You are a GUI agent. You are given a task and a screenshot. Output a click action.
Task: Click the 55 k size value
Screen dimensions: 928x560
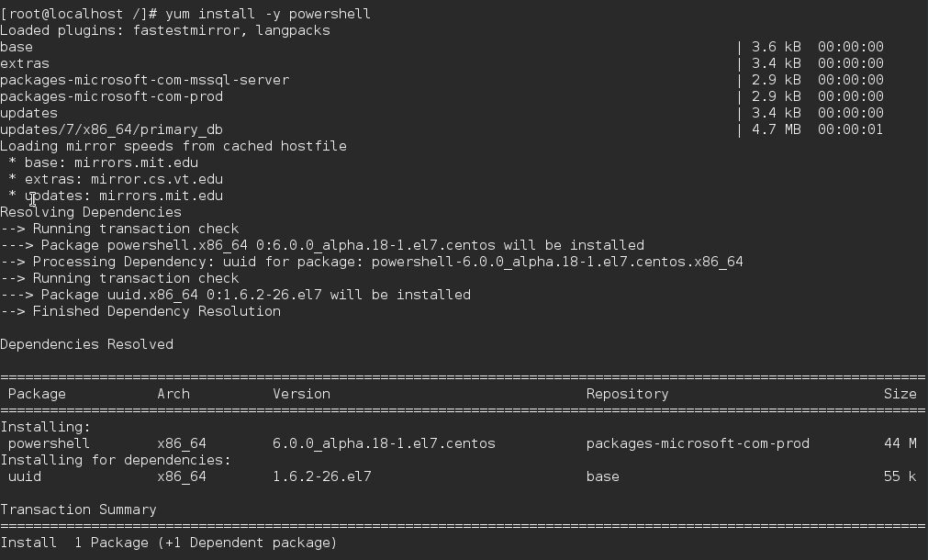pos(900,476)
